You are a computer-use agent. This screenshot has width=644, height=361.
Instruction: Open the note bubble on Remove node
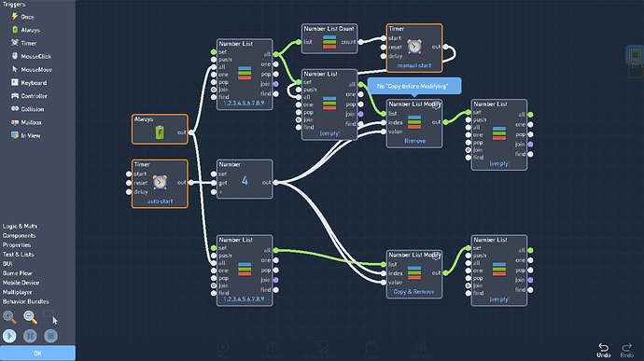pyautogui.click(x=436, y=105)
